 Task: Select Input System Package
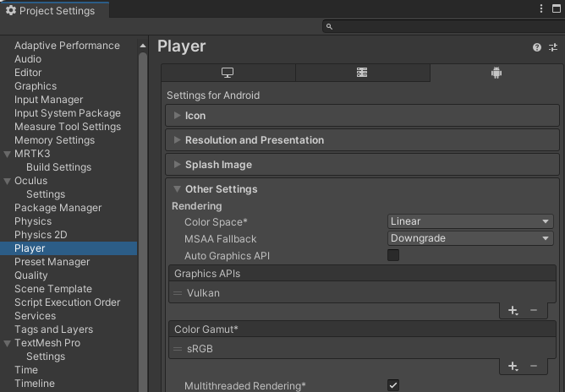(68, 113)
